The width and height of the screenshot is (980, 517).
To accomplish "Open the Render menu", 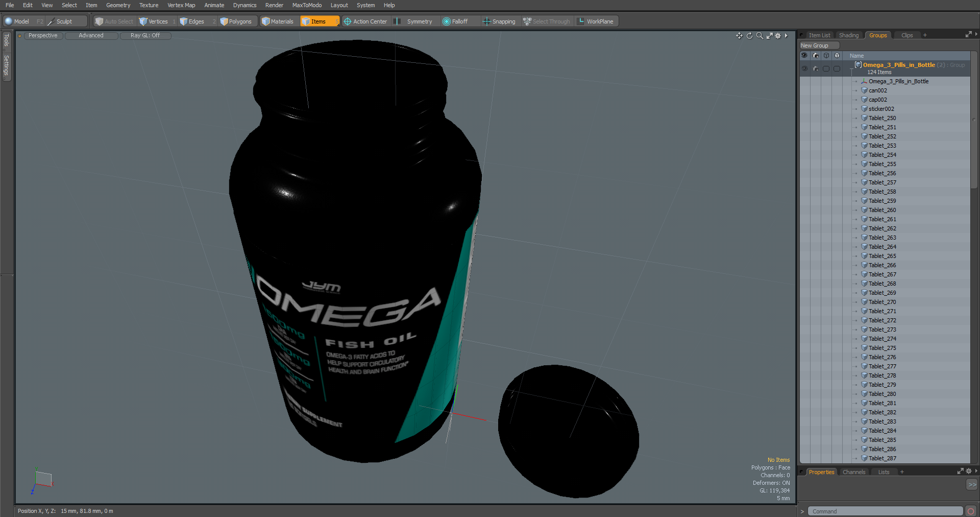I will [x=274, y=5].
